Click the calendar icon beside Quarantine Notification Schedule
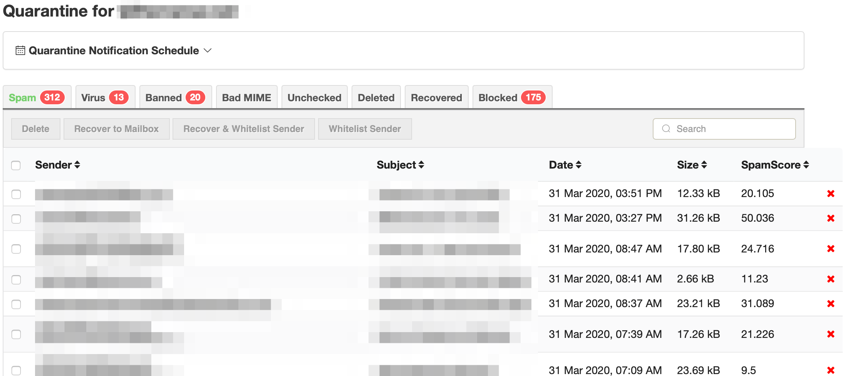The width and height of the screenshot is (868, 376). point(20,50)
